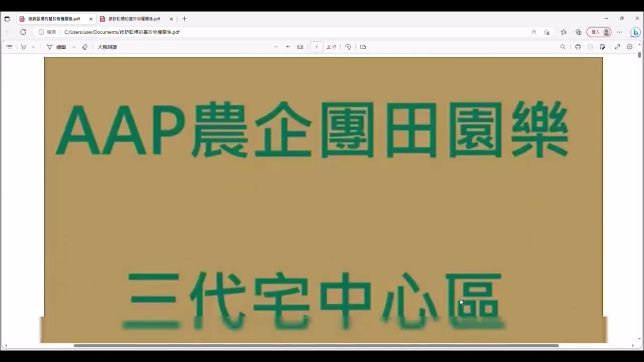Rotate the PDF page
The height and width of the screenshot is (362, 644).
(348, 47)
